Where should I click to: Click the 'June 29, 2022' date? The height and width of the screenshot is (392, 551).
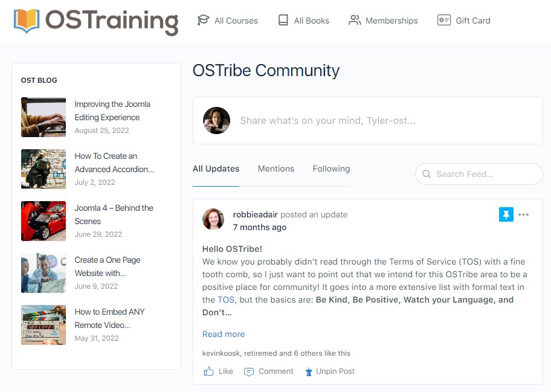(98, 234)
